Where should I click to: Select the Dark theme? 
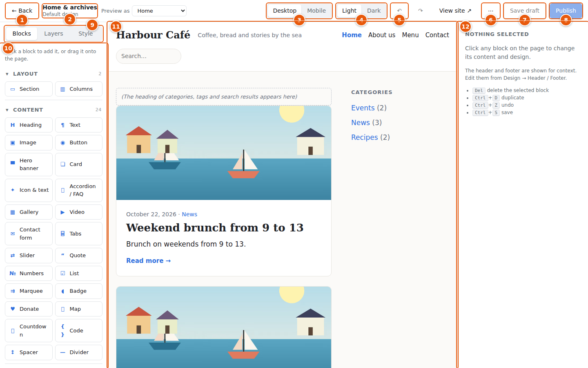[x=374, y=11]
